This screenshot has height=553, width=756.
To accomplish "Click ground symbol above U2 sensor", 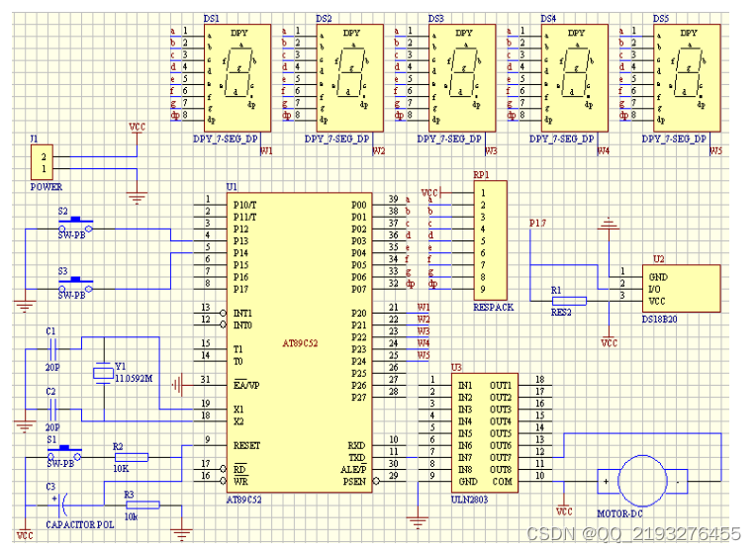I will (609, 224).
